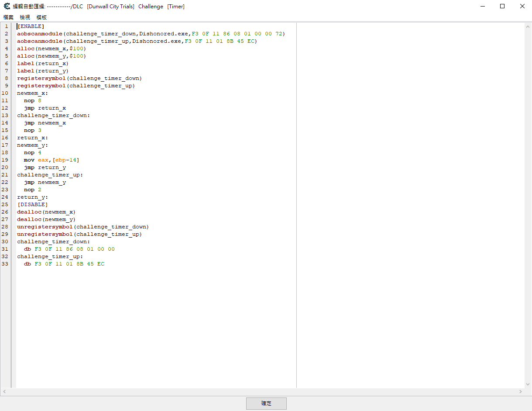Click the aobscanmodule(challenge_timer_up,...) line

click(x=137, y=41)
